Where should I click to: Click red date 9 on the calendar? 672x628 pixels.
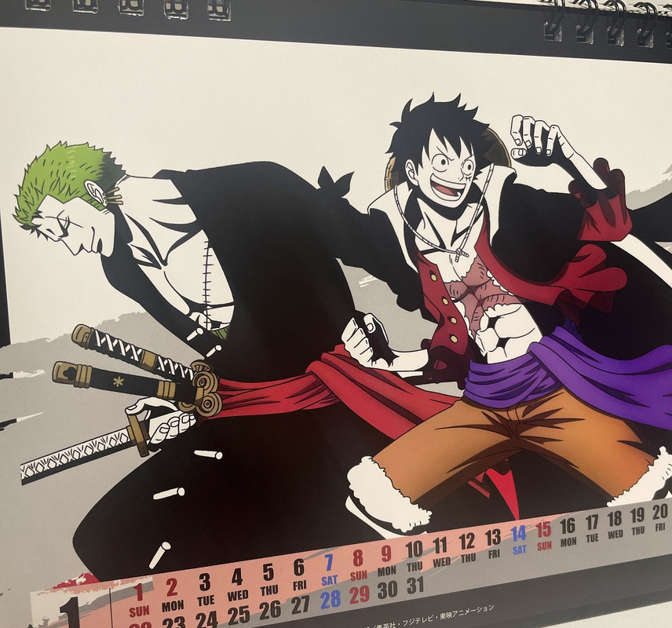[386, 554]
